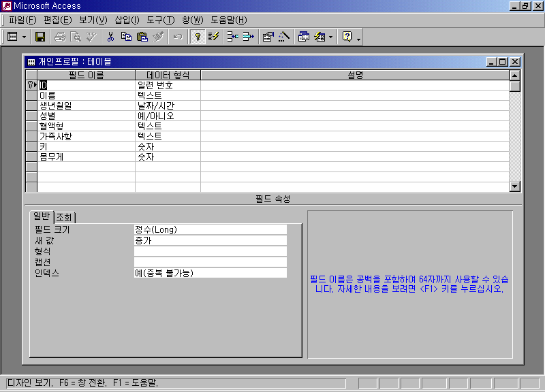Viewport: 545px width, 392px height.
Task: Click the field grid scroll down arrow
Action: (x=515, y=186)
